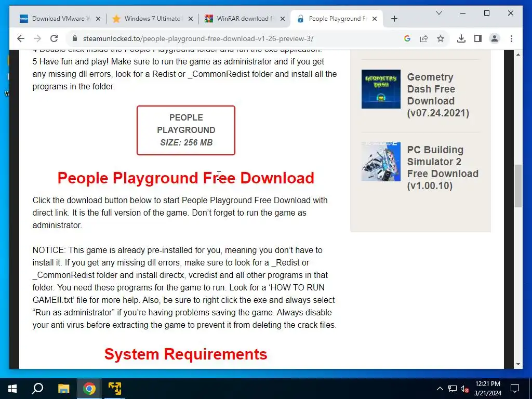532x399 pixels.
Task: Click the network tray icon
Action: (x=453, y=389)
